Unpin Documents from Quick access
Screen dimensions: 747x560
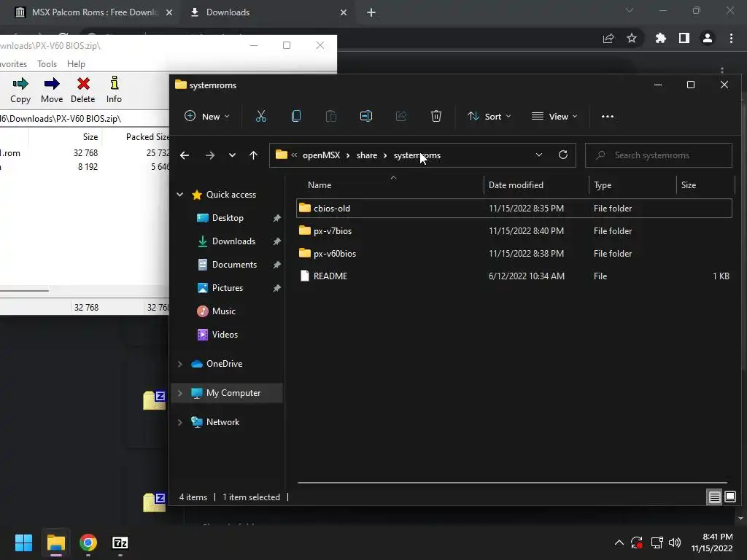276,265
